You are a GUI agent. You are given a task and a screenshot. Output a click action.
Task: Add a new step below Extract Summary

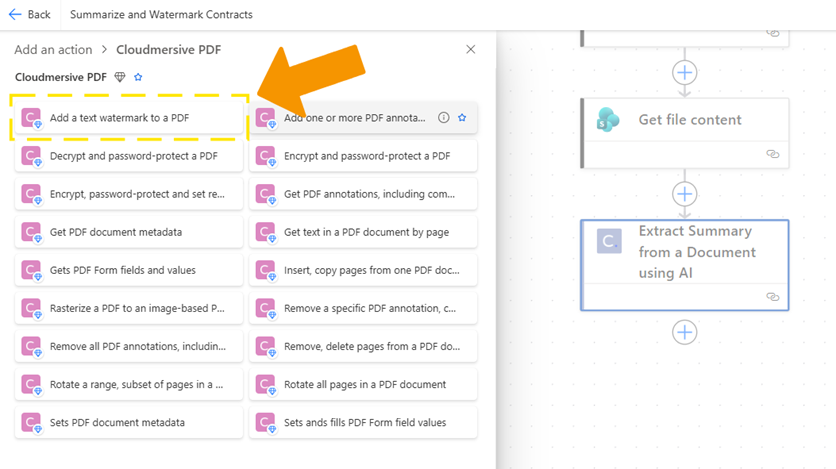click(685, 332)
